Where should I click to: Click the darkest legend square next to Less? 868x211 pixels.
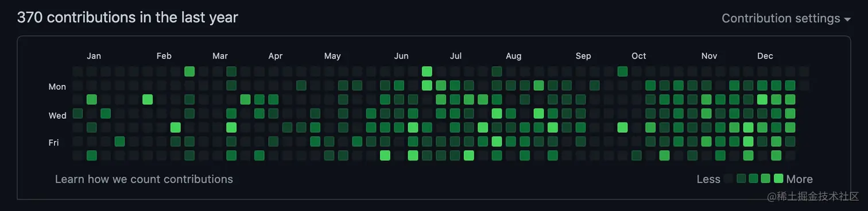[x=728, y=178]
